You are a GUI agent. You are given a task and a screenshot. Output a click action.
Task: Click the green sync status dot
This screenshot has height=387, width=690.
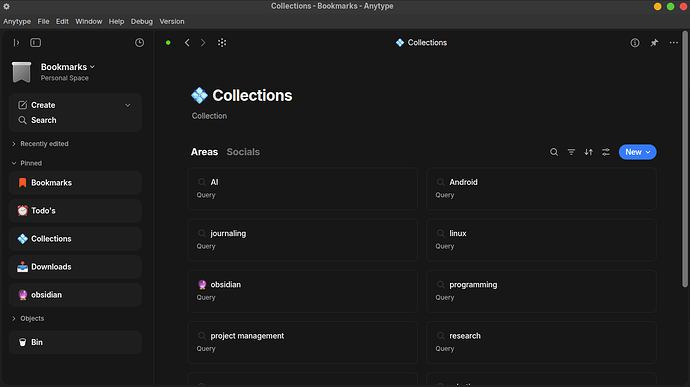(x=168, y=43)
